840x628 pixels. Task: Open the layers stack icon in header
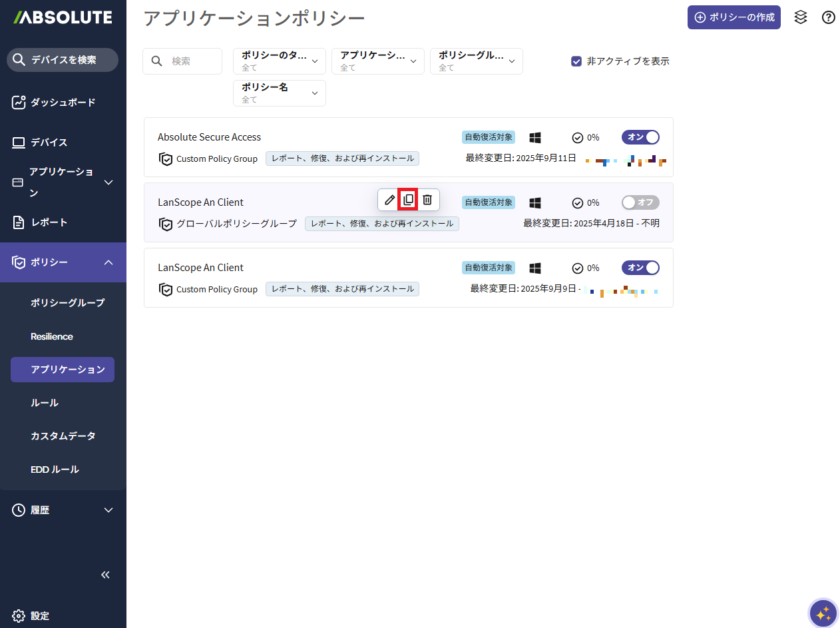pos(801,17)
